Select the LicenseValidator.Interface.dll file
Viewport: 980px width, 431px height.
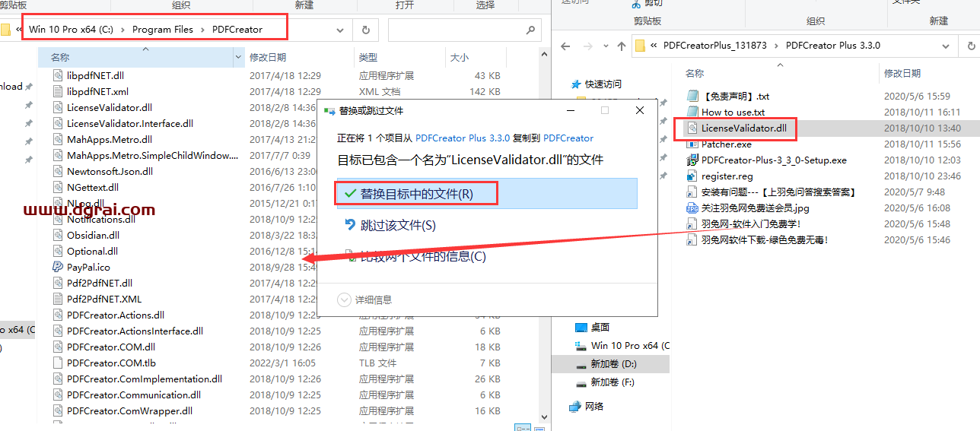click(x=129, y=123)
